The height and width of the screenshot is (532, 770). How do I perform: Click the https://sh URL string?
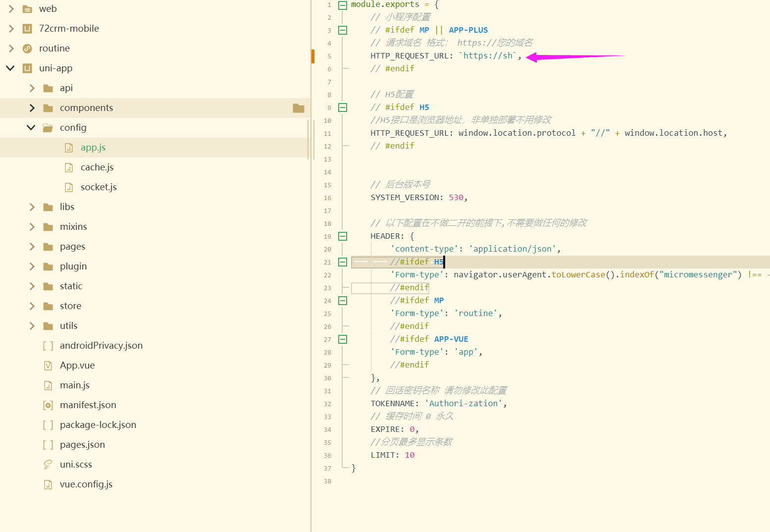[488, 56]
